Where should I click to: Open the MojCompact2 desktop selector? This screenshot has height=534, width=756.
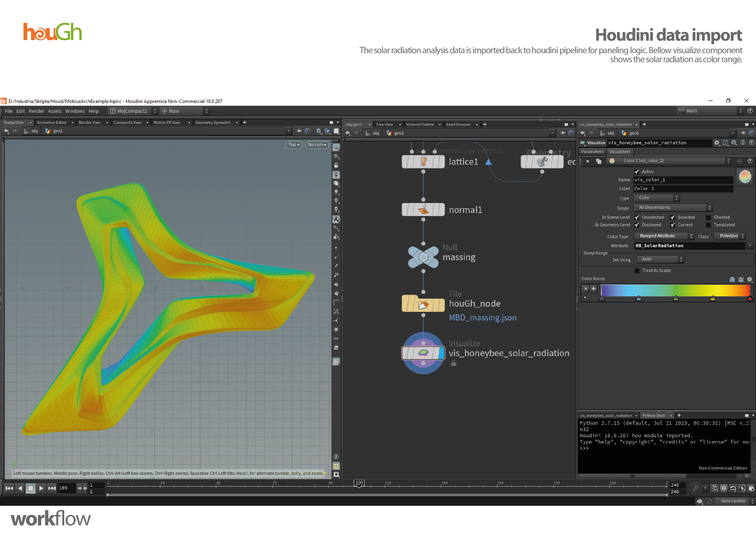click(x=133, y=111)
